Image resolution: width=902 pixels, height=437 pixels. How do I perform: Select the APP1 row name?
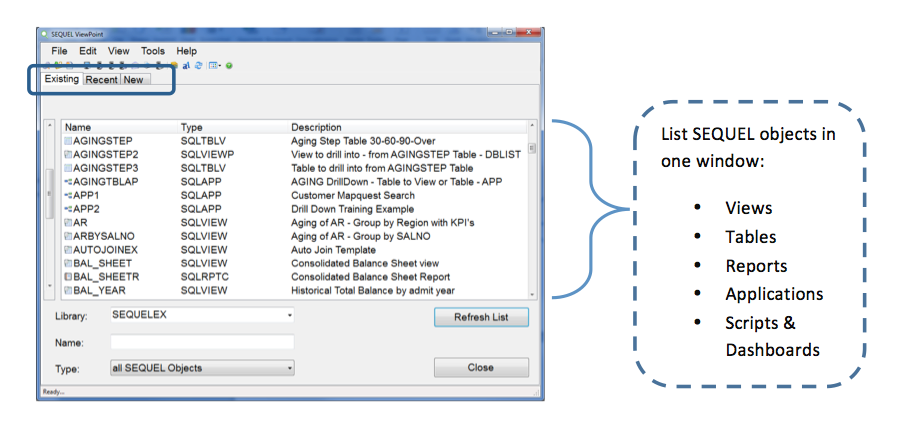(86, 196)
